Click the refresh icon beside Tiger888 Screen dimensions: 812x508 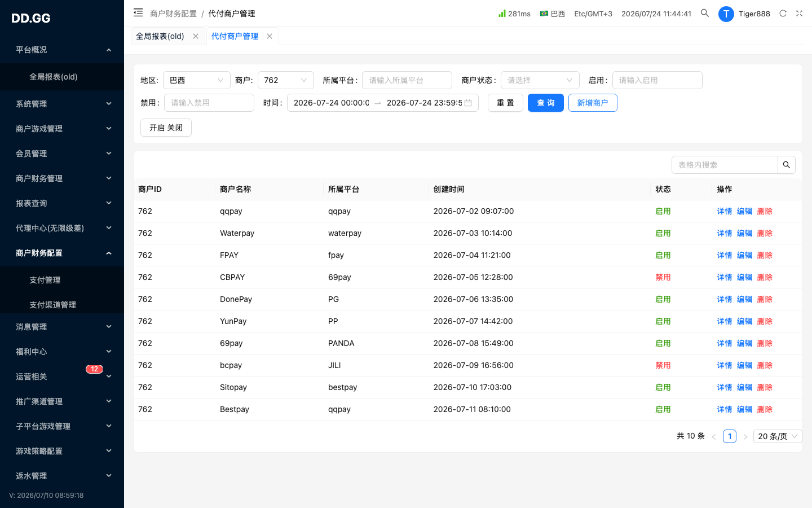click(783, 14)
